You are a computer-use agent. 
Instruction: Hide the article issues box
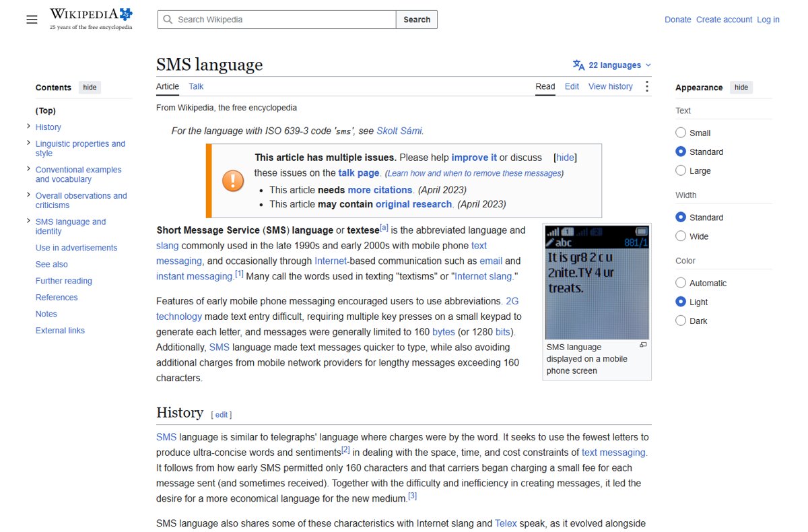565,158
